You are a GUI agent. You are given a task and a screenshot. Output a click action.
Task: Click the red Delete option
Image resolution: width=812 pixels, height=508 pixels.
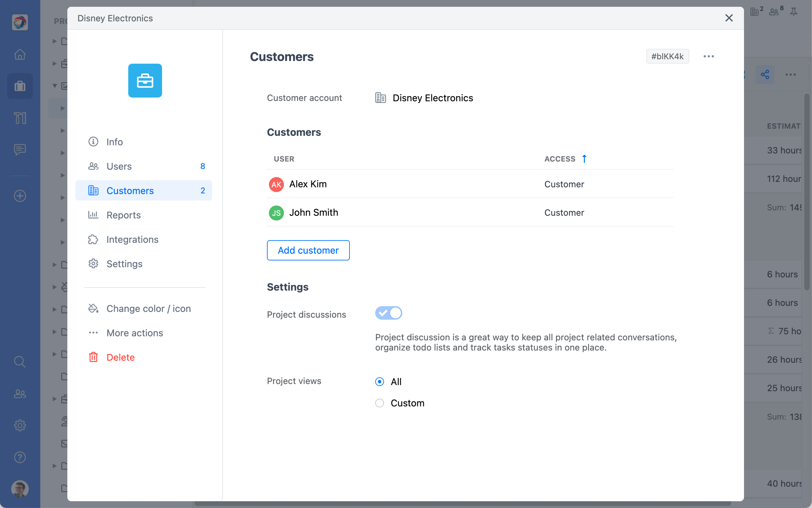(x=120, y=357)
